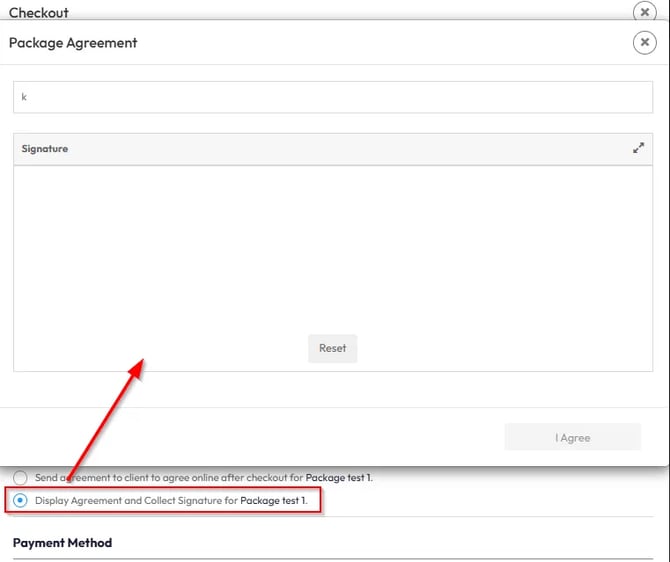Click the 'Display Agreement and Collect Signature' label text
The height and width of the screenshot is (562, 670).
tap(135, 500)
